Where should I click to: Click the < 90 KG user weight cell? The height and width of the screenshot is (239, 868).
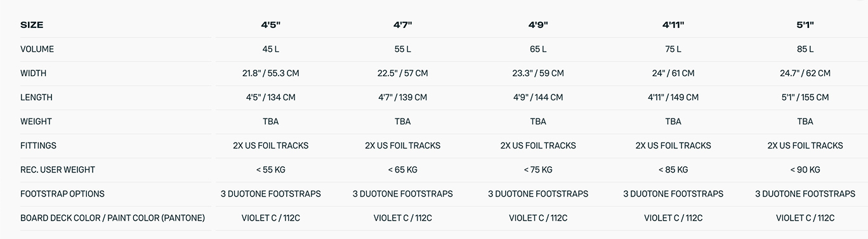click(x=805, y=169)
